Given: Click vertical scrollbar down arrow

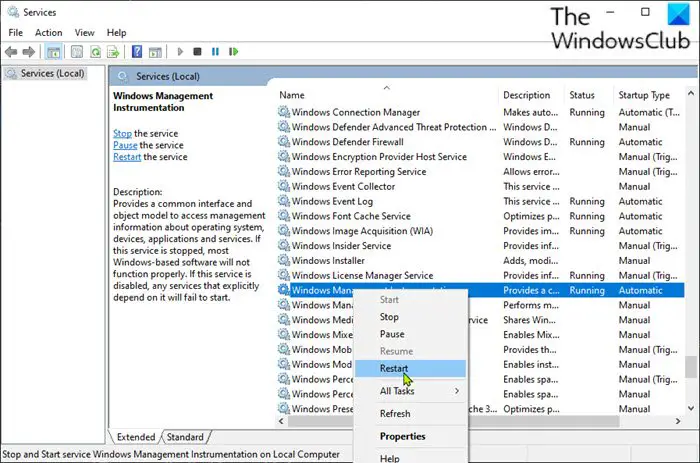Looking at the screenshot, I should click(691, 408).
